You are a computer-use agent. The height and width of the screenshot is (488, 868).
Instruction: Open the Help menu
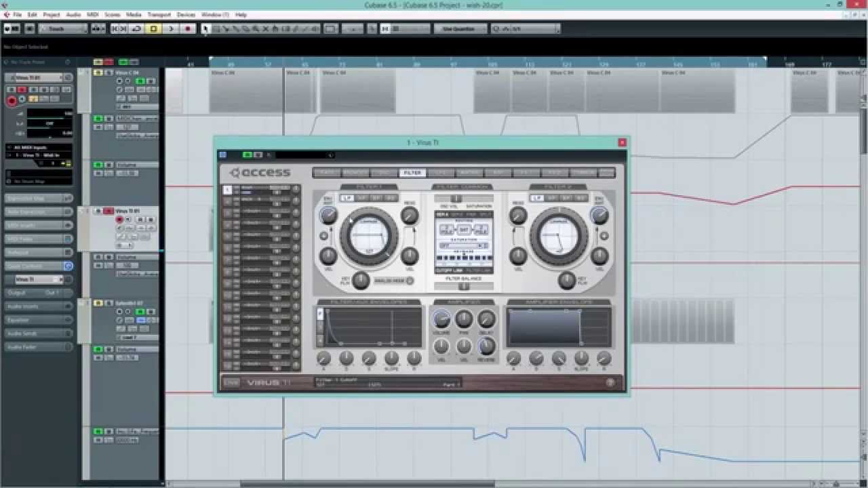(x=241, y=14)
